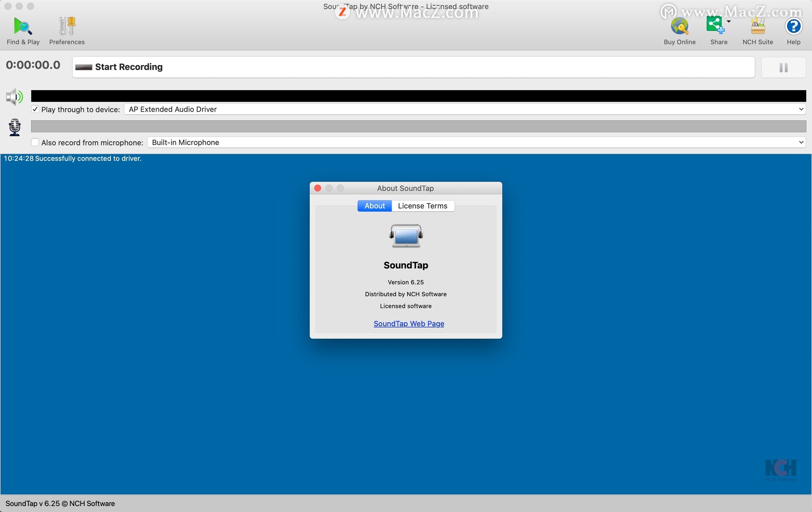
Task: Close the About SoundTap dialog
Action: tap(318, 188)
